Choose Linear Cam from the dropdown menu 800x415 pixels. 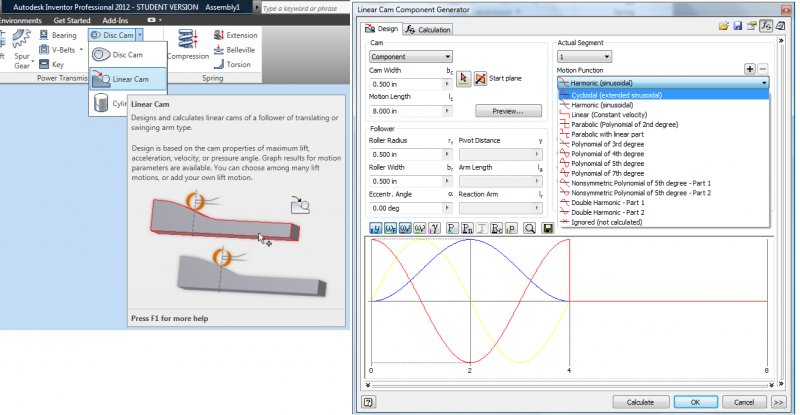click(128, 79)
